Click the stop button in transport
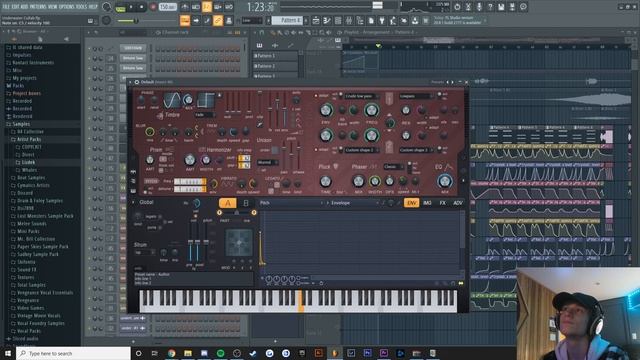 point(142,7)
